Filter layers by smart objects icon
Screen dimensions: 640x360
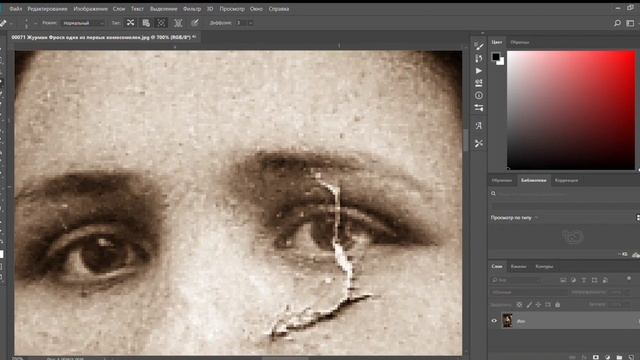605,280
